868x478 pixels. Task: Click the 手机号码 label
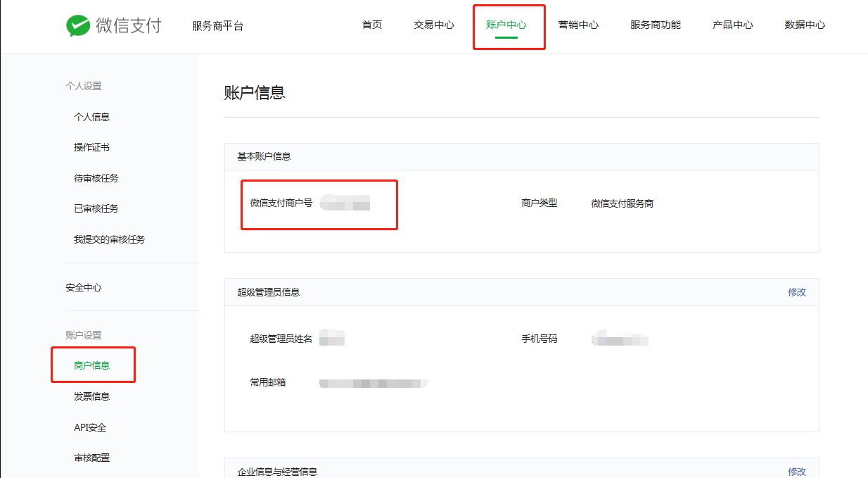pyautogui.click(x=540, y=339)
